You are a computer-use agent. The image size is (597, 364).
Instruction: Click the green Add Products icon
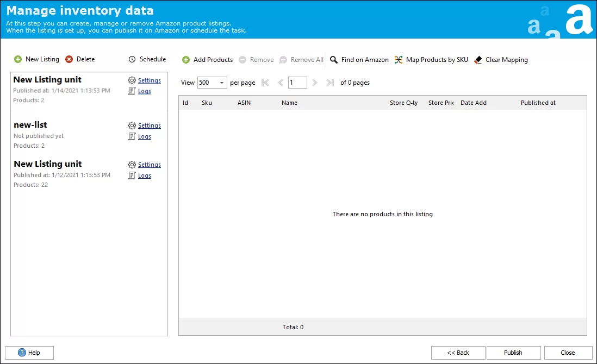pos(186,60)
